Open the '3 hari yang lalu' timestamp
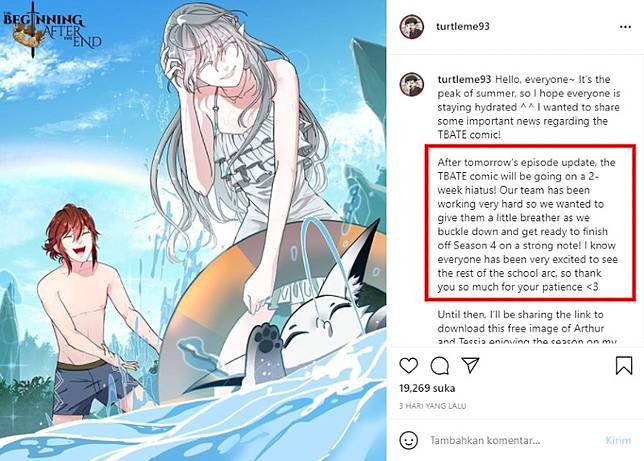This screenshot has height=461, width=644. (x=432, y=406)
